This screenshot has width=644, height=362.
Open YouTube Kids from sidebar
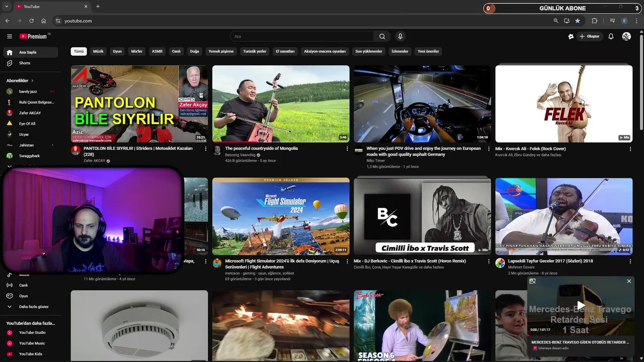point(30,354)
